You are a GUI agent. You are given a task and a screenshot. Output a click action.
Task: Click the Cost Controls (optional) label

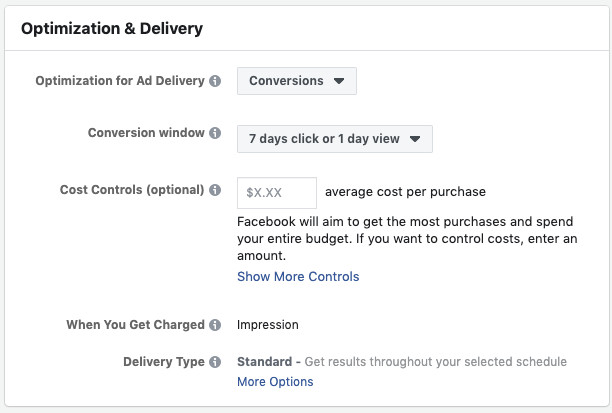click(132, 190)
